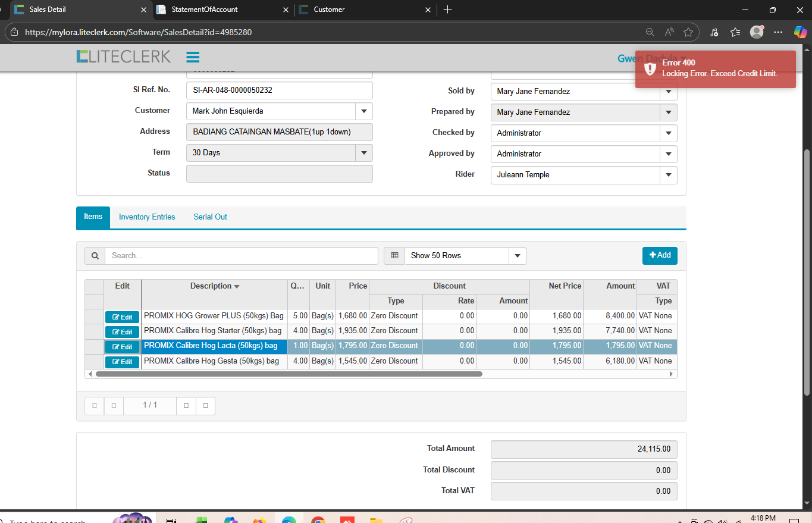Switch to the Serial Out tab

tap(210, 217)
